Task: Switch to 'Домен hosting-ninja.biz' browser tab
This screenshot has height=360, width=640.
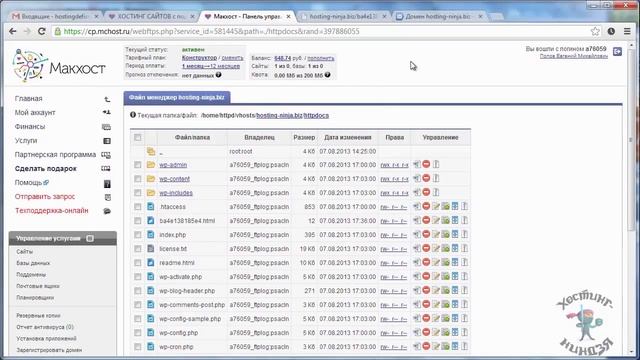Action: (439, 16)
